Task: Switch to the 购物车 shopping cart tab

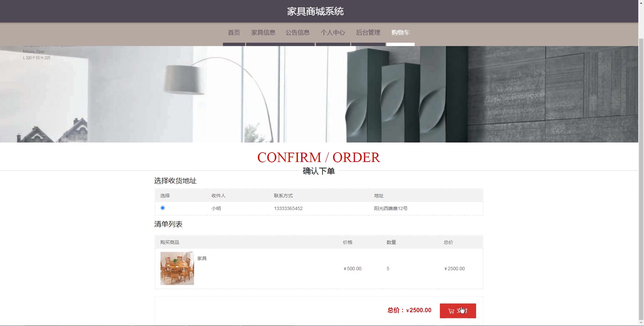Action: pos(400,33)
